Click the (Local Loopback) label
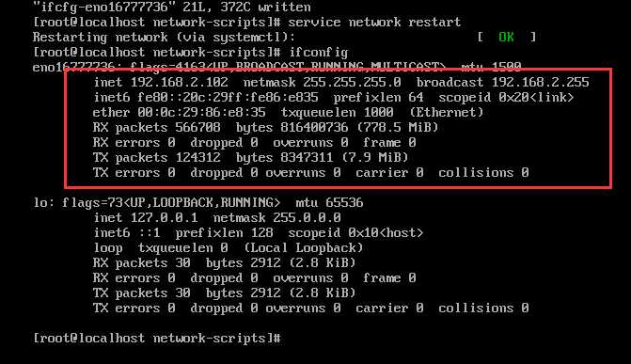631x364 pixels. point(304,248)
